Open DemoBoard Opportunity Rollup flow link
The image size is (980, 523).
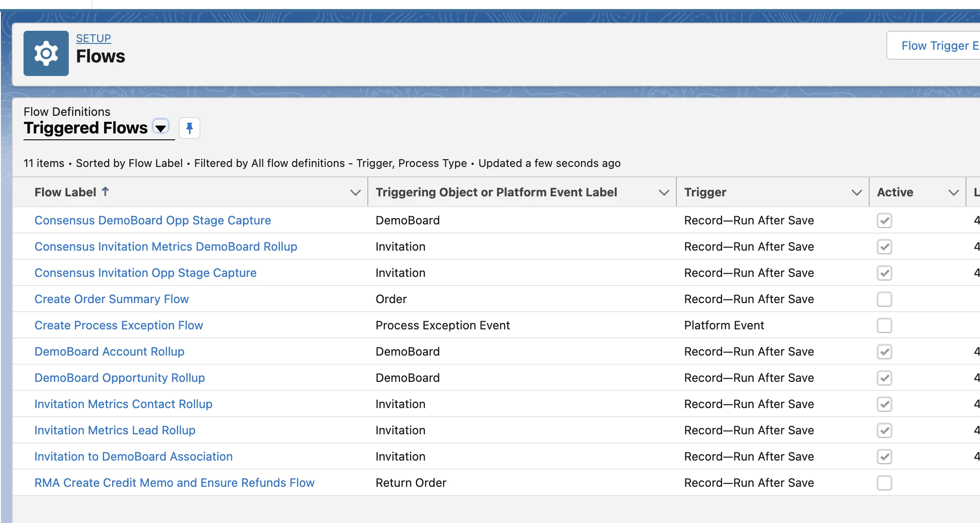(x=119, y=378)
